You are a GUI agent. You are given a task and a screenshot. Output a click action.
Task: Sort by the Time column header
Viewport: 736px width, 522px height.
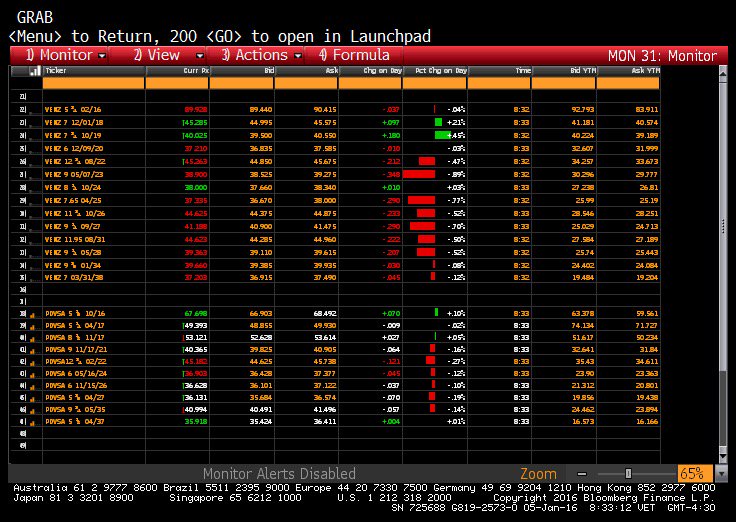coord(499,71)
